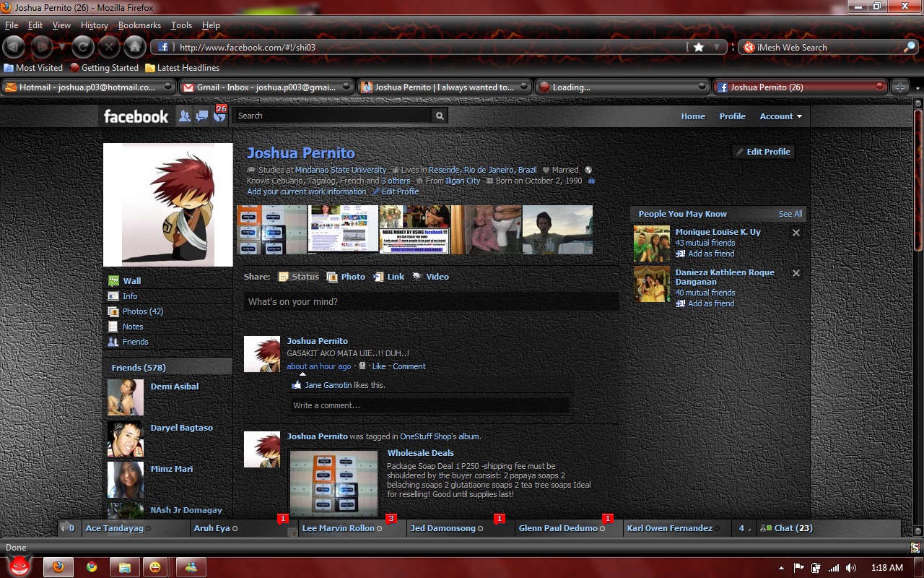Screen dimensions: 924x578
Task: Open the Latest Headlines bookmark
Action: (182, 68)
